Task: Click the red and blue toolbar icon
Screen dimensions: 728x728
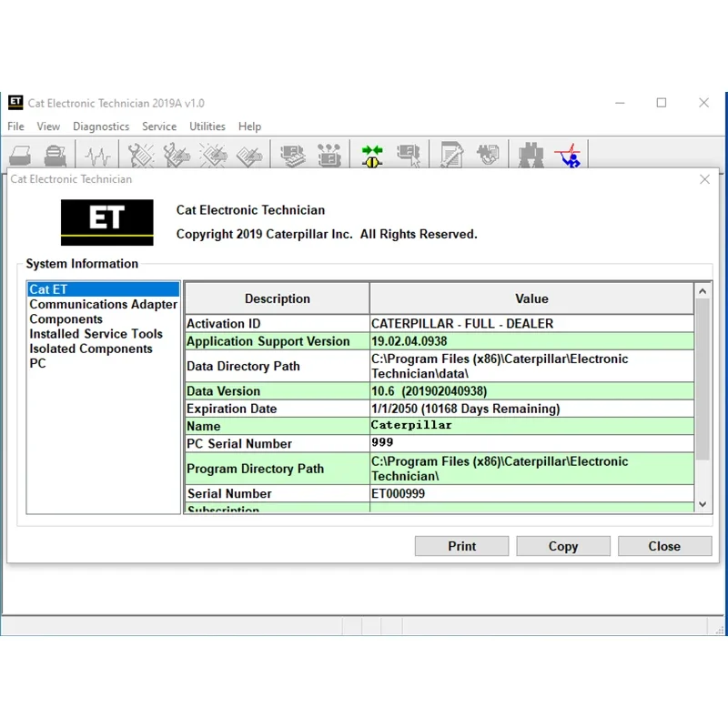Action: pyautogui.click(x=568, y=155)
